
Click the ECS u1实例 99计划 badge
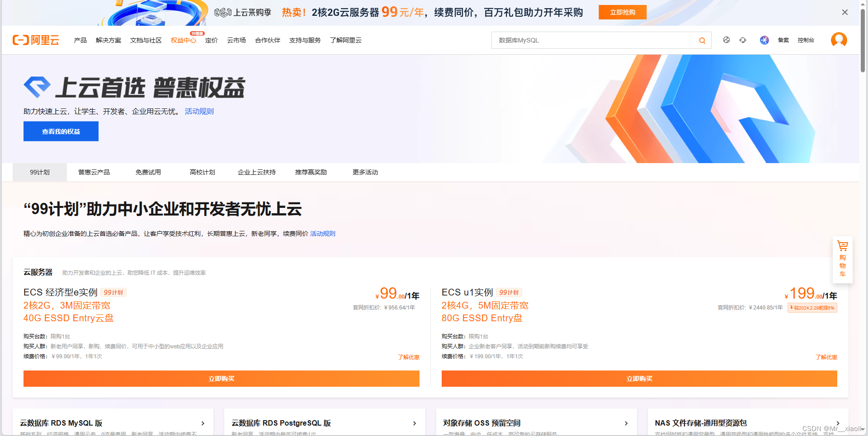(510, 292)
